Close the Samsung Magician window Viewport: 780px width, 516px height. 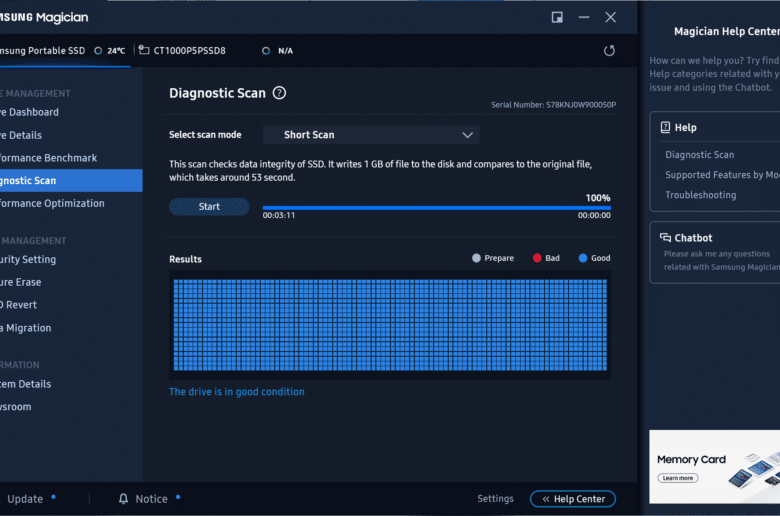coord(610,17)
